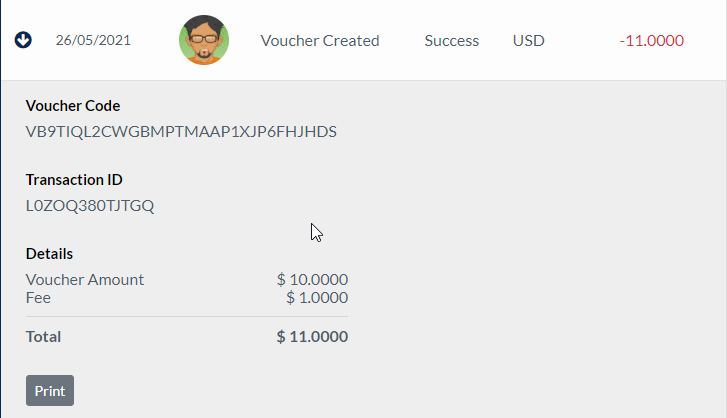Image resolution: width=727 pixels, height=418 pixels.
Task: Click the Voucher Amount label
Action: point(85,280)
